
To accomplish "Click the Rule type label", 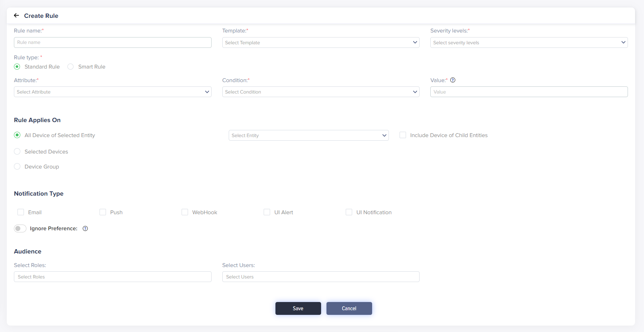I will [28, 57].
